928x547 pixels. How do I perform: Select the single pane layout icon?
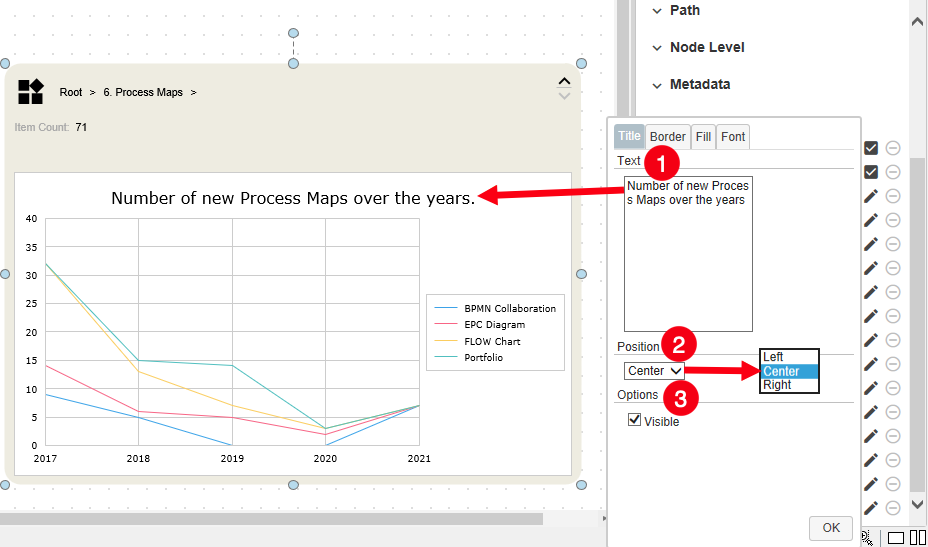tap(896, 538)
